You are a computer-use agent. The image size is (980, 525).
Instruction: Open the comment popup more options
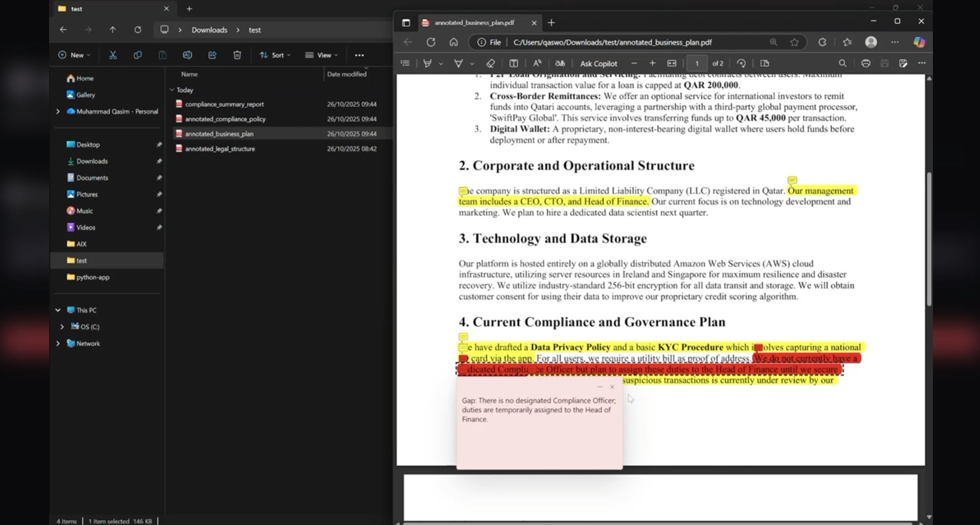[599, 387]
